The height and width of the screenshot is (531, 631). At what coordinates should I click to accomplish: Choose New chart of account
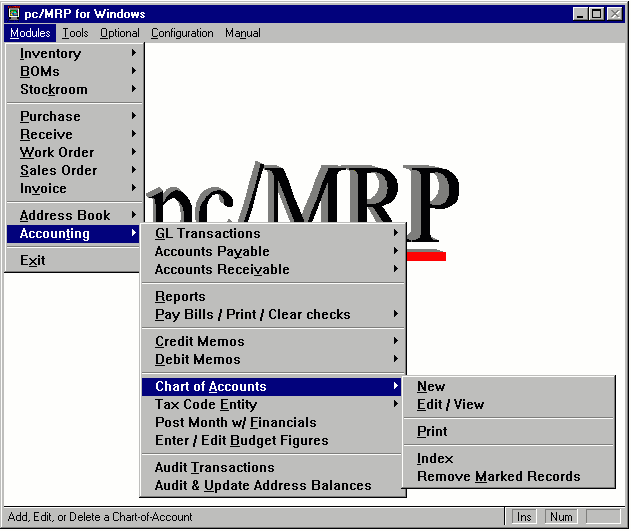[x=509, y=387]
